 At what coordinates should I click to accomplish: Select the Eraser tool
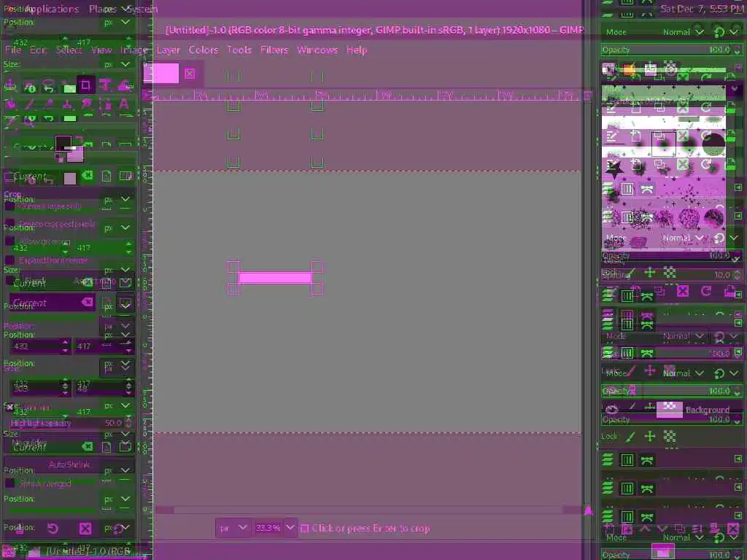click(x=48, y=104)
